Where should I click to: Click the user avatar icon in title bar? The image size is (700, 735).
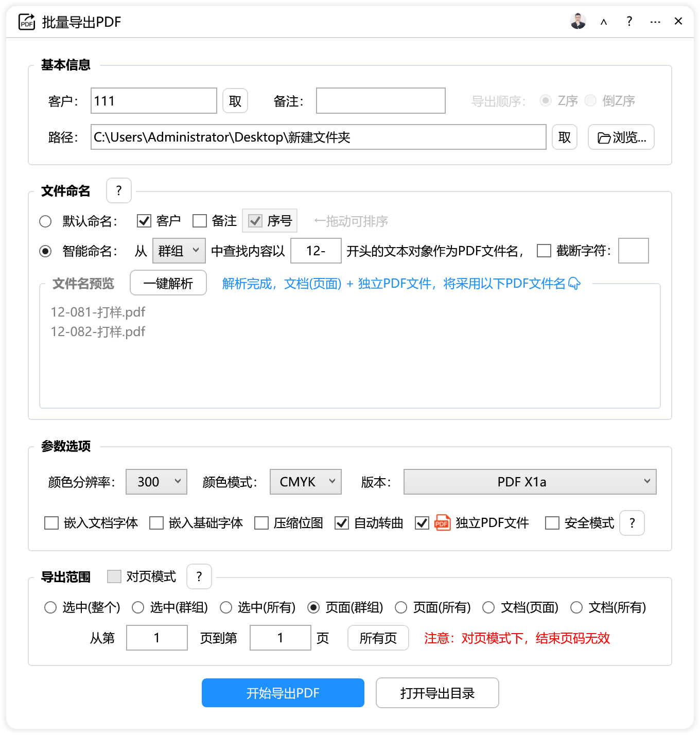[578, 22]
